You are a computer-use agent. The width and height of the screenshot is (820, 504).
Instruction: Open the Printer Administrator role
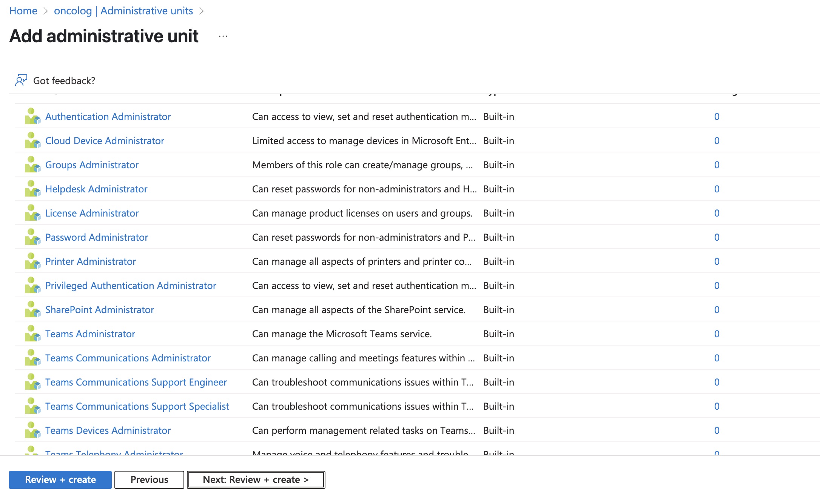pos(91,261)
